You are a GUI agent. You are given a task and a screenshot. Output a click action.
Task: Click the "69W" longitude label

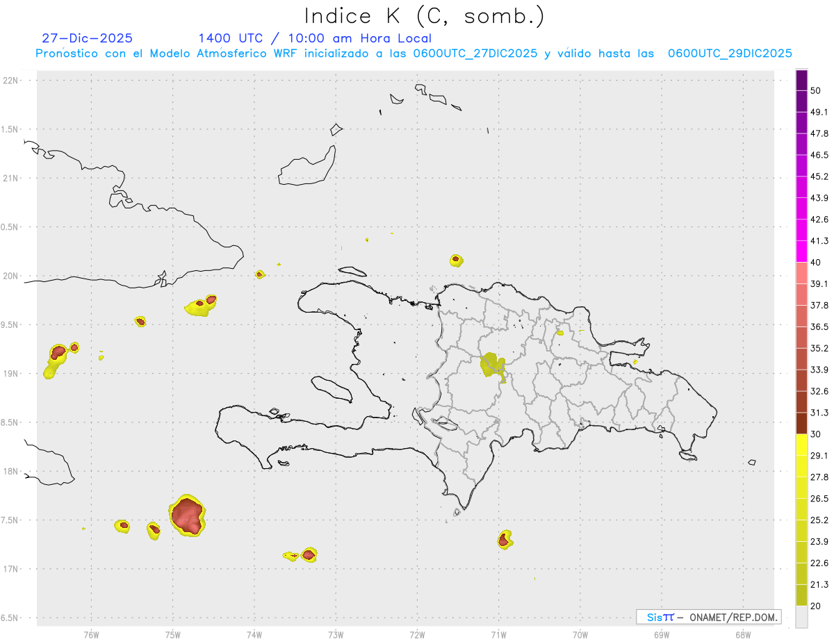tap(662, 634)
